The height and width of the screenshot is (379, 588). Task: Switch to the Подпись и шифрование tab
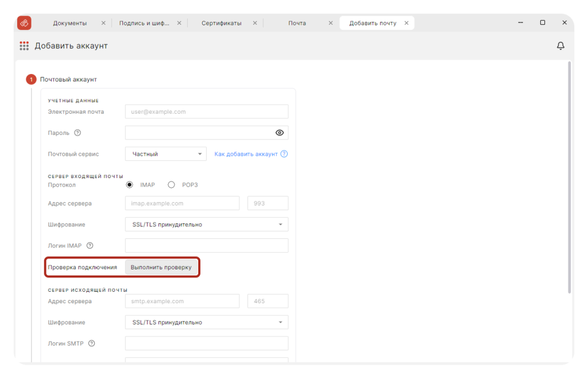[144, 23]
